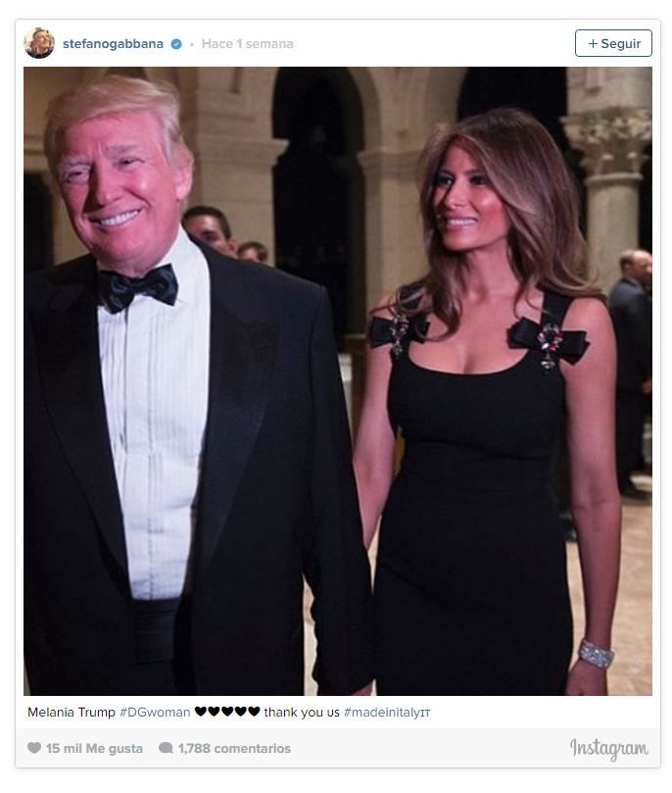This screenshot has height=793, width=672.
Task: Click the diamond bracelet in the photo
Action: 597,655
